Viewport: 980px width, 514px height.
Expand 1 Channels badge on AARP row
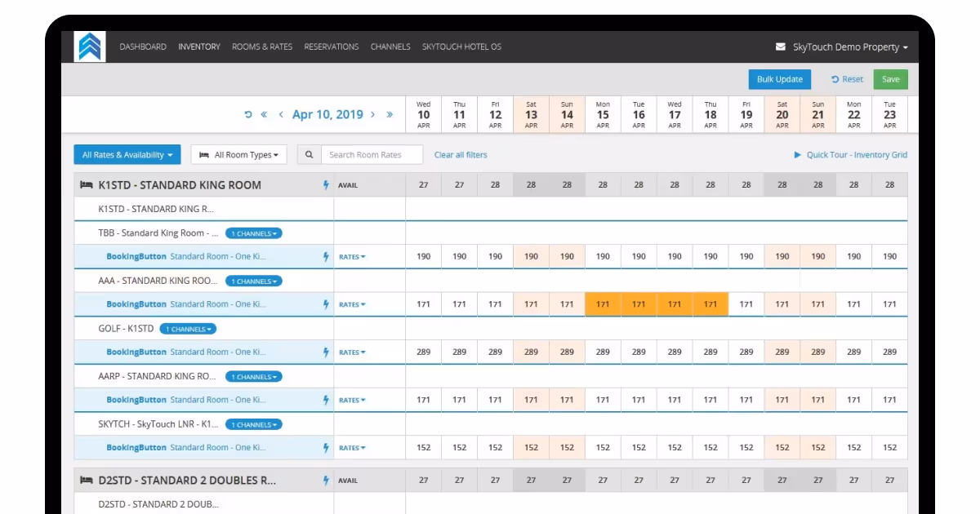tap(253, 377)
